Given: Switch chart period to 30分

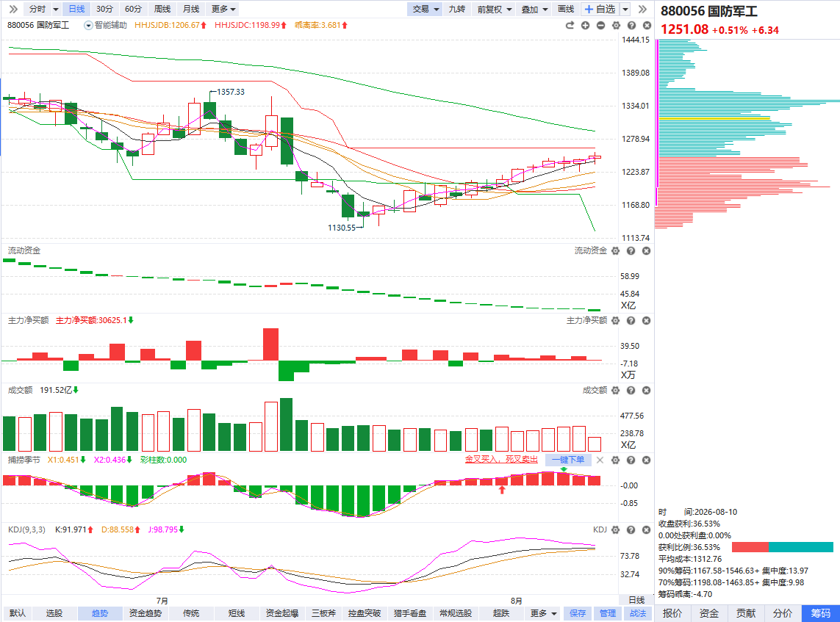Looking at the screenshot, I should tap(104, 9).
